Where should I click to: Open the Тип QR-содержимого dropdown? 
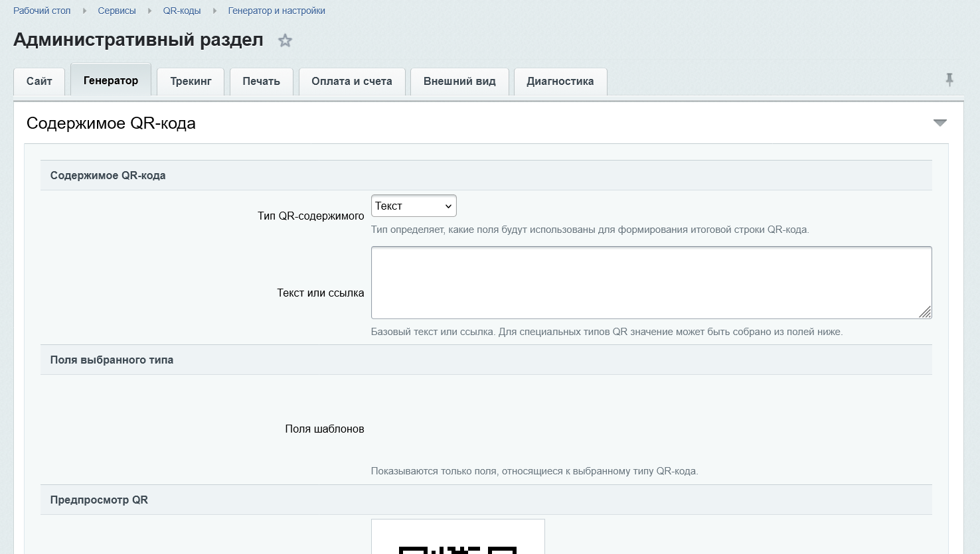(414, 206)
